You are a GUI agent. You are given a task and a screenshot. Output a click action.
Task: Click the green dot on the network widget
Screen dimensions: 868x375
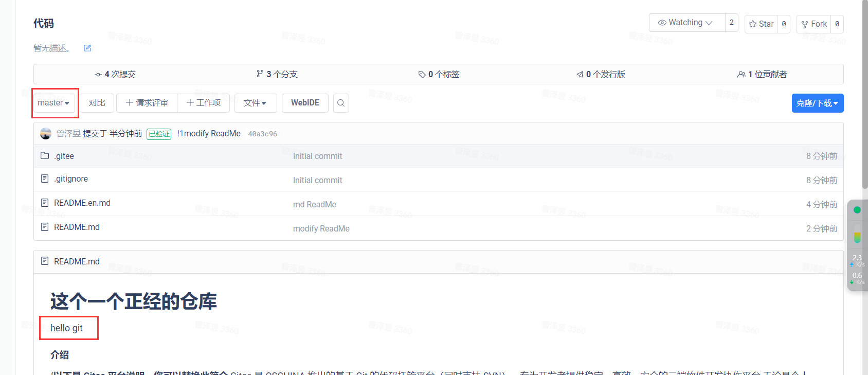click(x=857, y=210)
